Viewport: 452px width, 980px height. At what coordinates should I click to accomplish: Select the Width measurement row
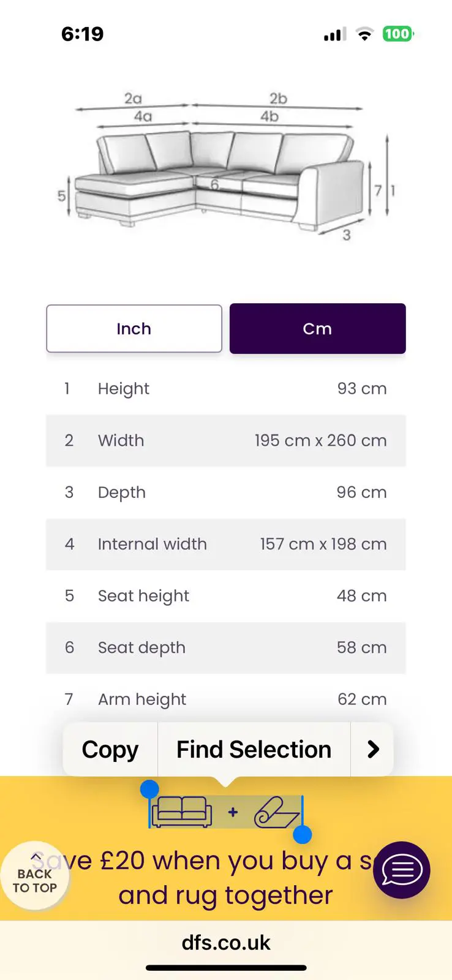[x=226, y=440]
